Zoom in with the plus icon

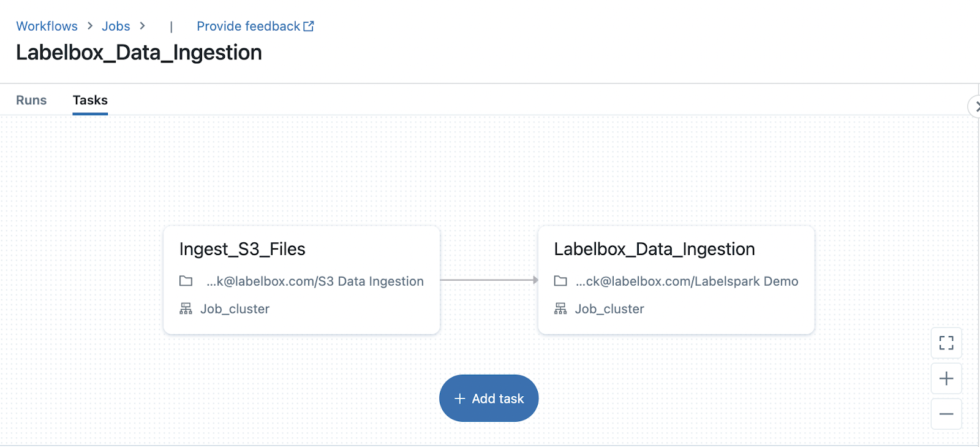[946, 378]
